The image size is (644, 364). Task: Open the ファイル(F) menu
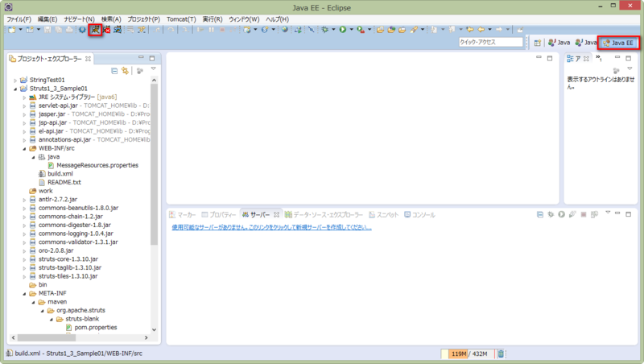pyautogui.click(x=19, y=19)
